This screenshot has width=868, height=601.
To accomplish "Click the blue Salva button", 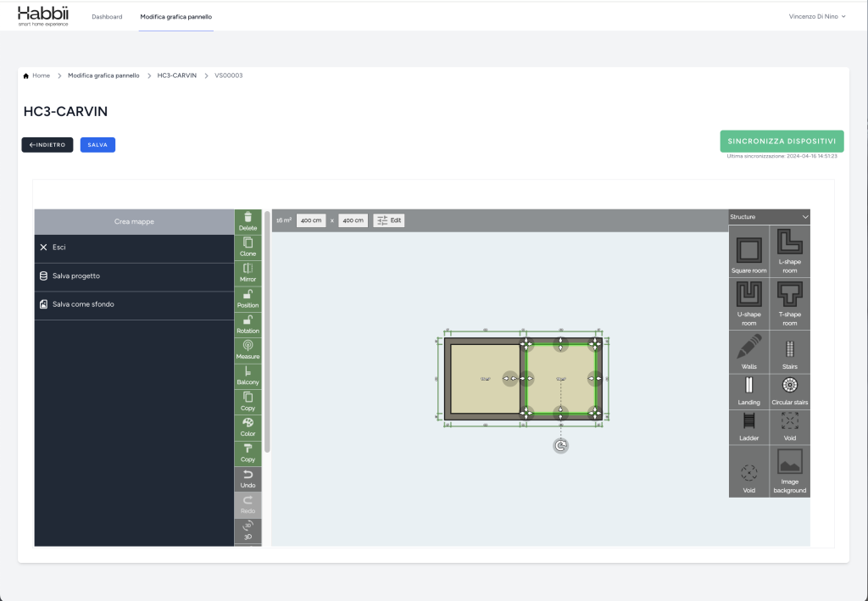I will [x=97, y=145].
